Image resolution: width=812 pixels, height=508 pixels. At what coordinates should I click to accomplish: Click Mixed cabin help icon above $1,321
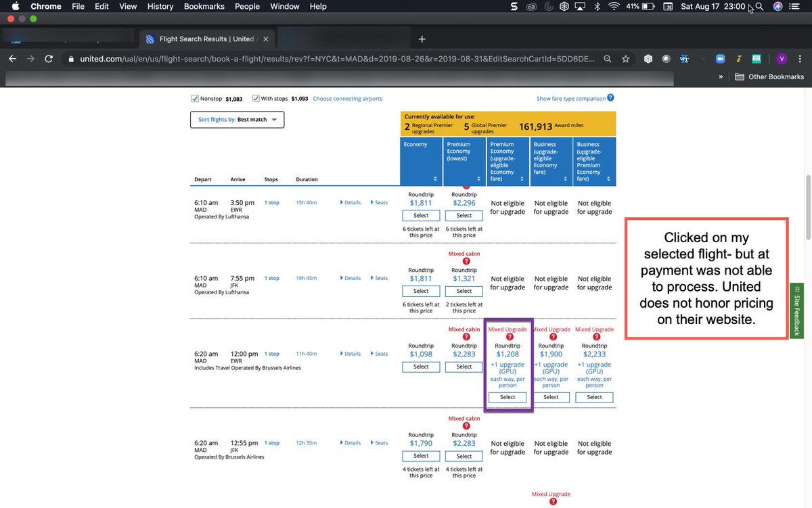pyautogui.click(x=466, y=261)
